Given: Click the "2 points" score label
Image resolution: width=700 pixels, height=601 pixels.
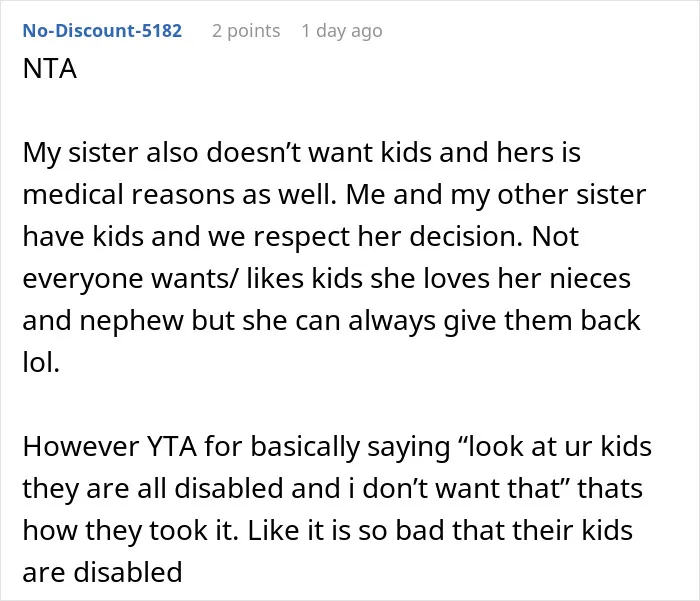Looking at the screenshot, I should [x=246, y=31].
